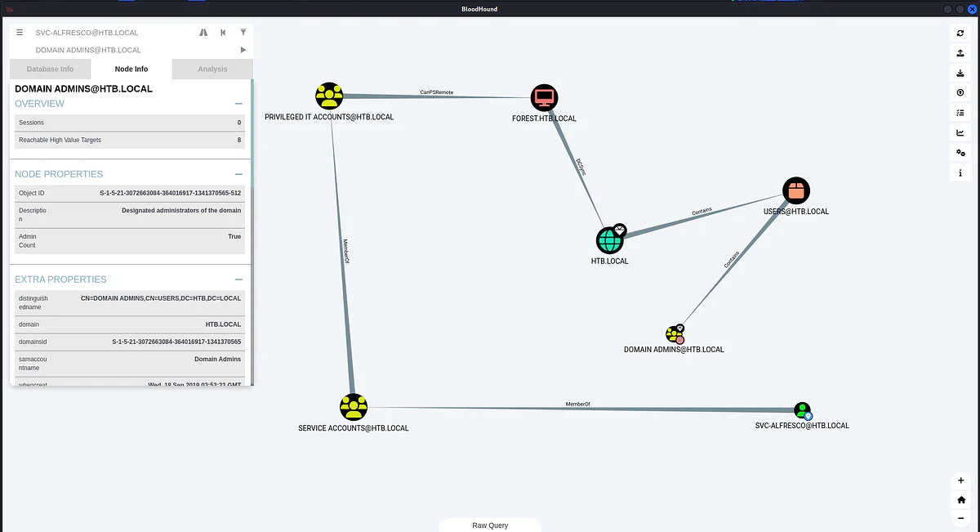Click the domainsid value
Viewport: 980px width, 532px height.
click(x=176, y=342)
